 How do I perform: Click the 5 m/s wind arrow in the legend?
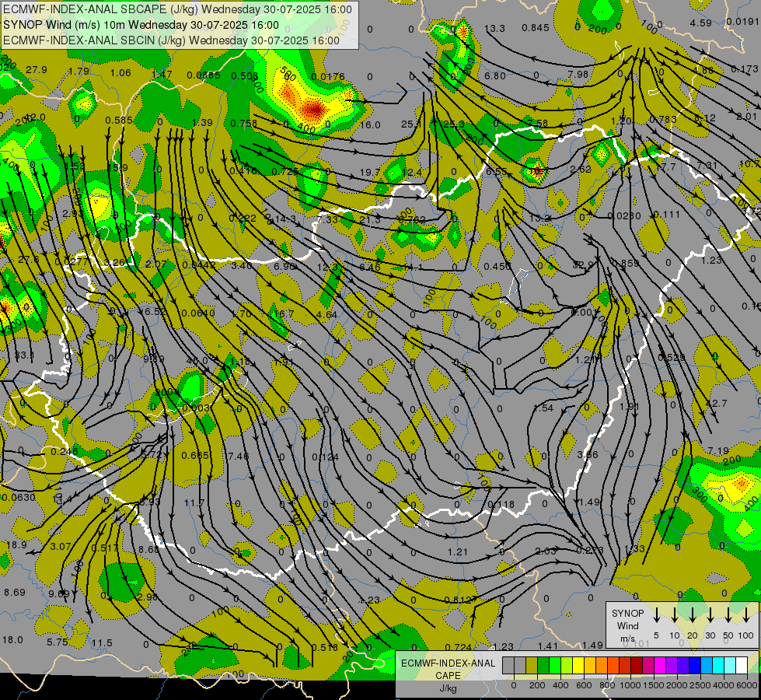[657, 614]
